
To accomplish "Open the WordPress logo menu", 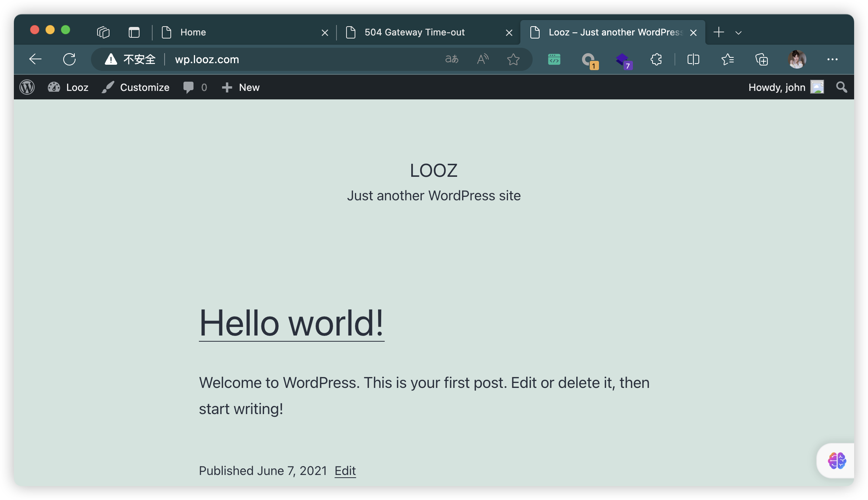I will (27, 87).
